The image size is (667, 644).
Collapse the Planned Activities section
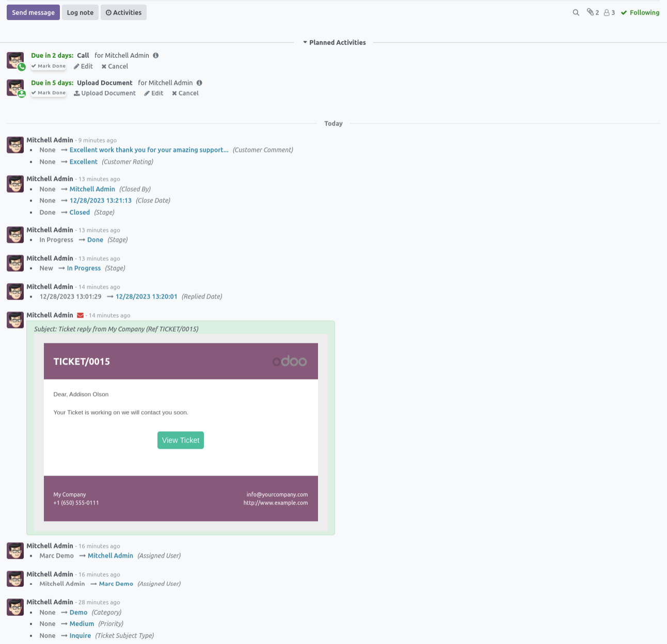click(x=334, y=42)
